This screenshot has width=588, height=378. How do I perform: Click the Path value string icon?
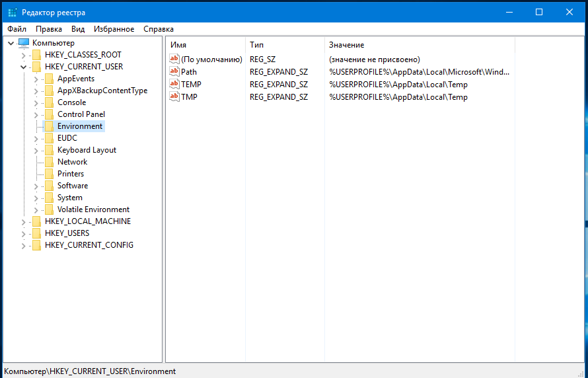point(174,71)
